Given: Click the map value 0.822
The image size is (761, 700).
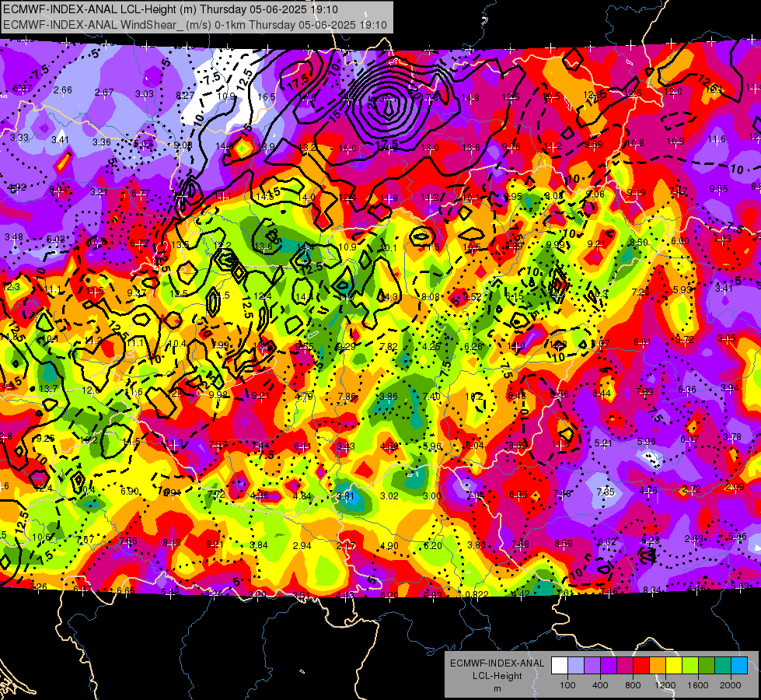Looking at the screenshot, I should (x=476, y=594).
